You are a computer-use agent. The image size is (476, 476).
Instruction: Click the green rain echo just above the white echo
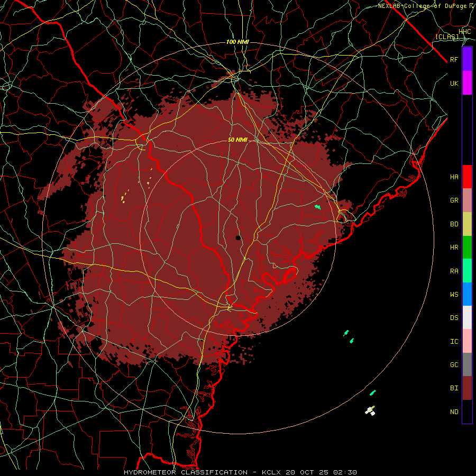point(373,393)
